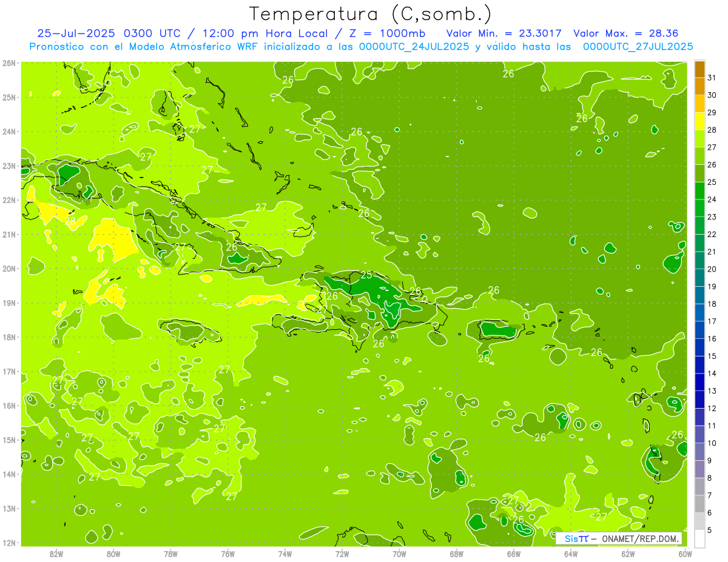Click the "28" contour label on the yellow area
Screen dimensions: 728x562
pos(70,221)
